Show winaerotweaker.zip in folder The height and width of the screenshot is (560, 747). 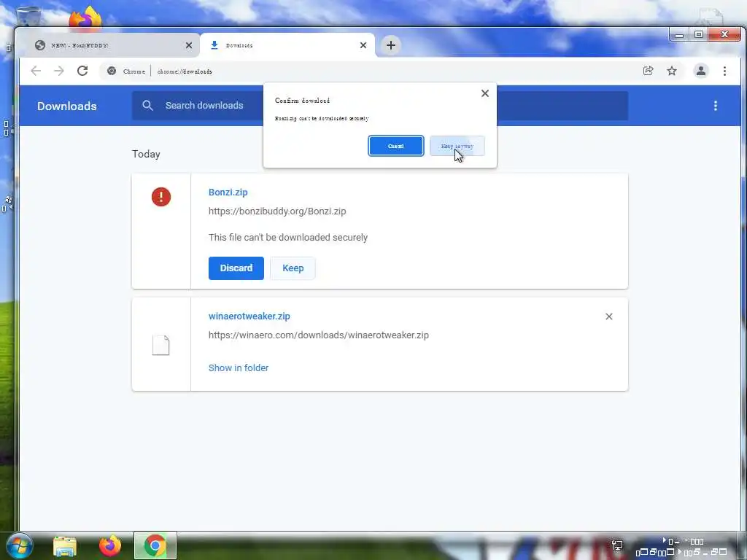pyautogui.click(x=239, y=367)
